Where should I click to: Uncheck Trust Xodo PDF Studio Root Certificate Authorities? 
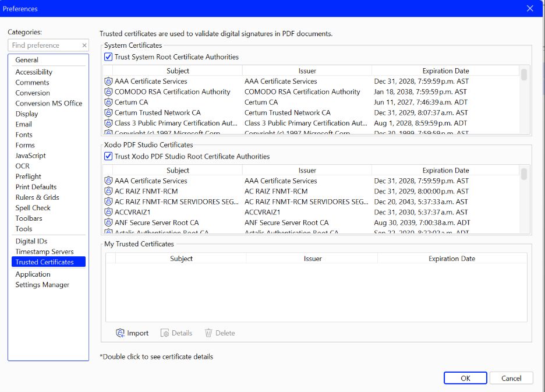pyautogui.click(x=108, y=156)
